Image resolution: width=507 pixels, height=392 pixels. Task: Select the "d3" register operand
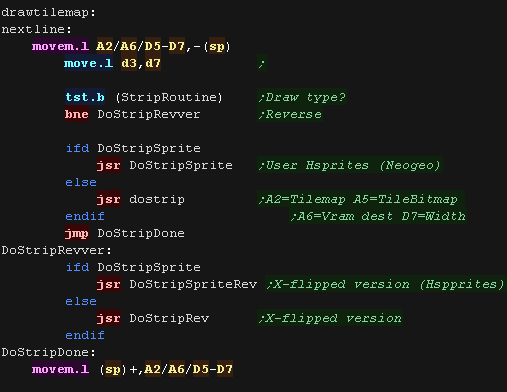(129, 63)
